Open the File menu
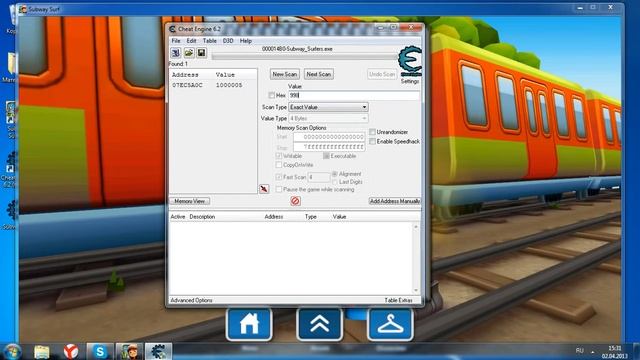This screenshot has height=360, width=640. pos(176,41)
